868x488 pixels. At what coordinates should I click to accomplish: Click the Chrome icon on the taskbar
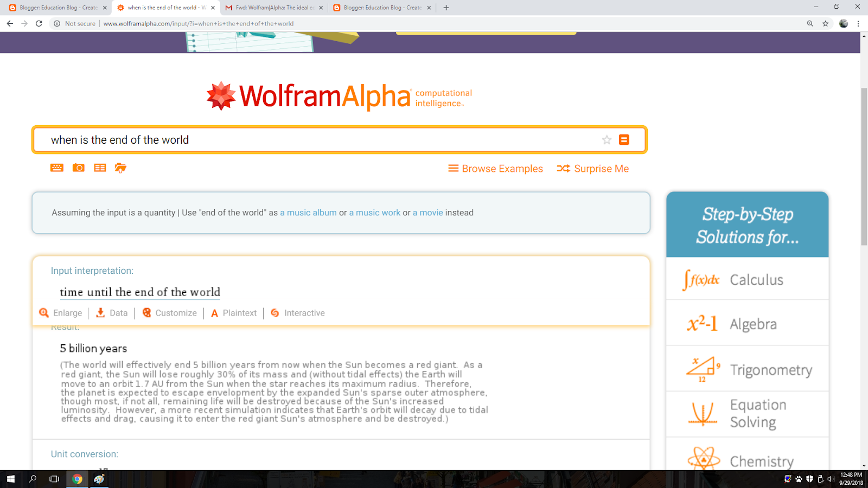[78, 479]
